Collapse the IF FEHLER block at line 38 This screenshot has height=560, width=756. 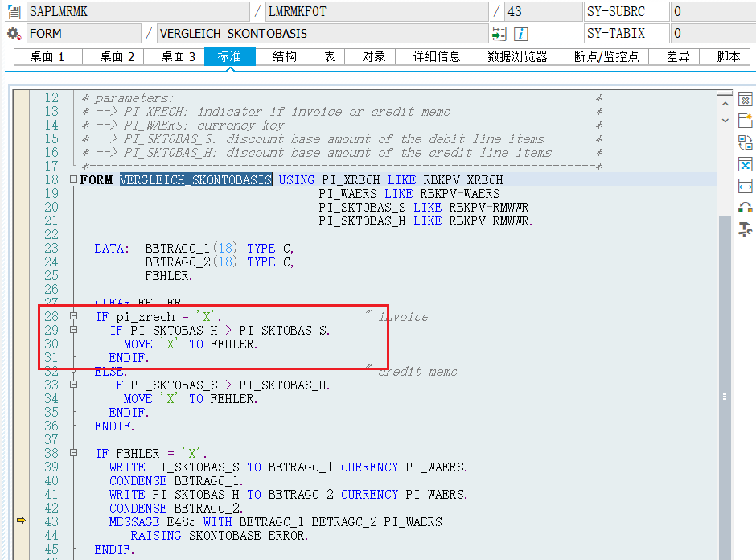click(73, 454)
